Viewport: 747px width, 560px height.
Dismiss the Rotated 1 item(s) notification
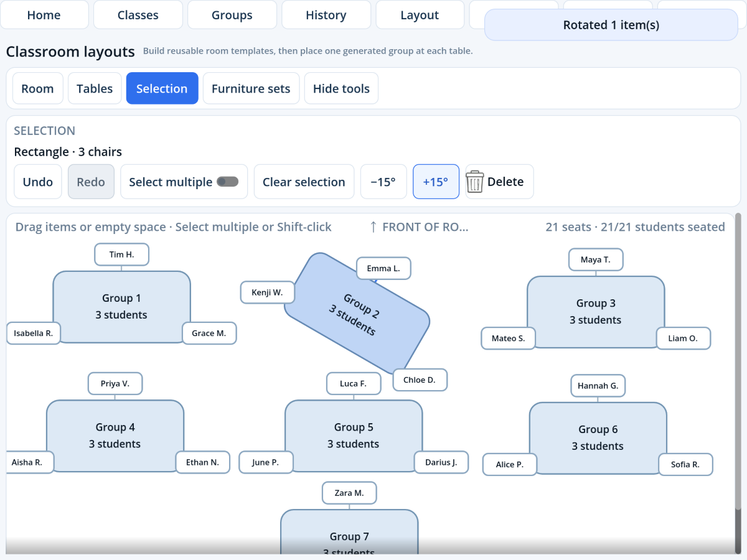click(611, 25)
